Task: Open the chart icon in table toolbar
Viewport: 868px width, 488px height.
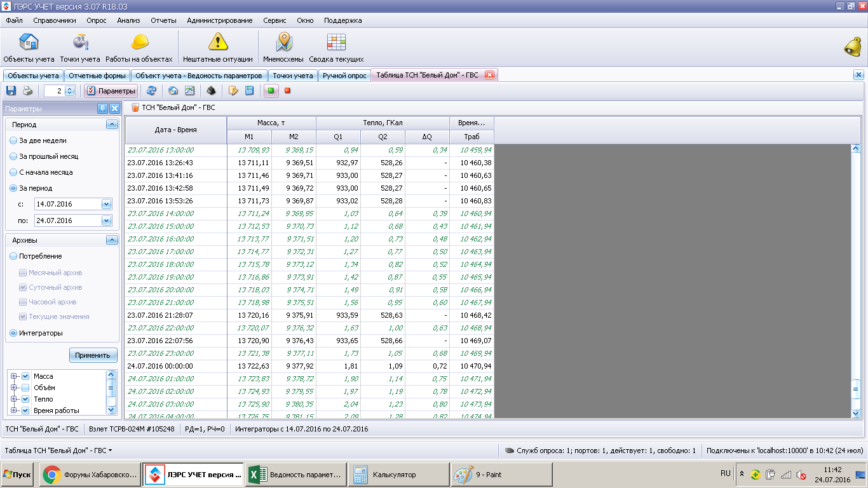Action: [189, 91]
